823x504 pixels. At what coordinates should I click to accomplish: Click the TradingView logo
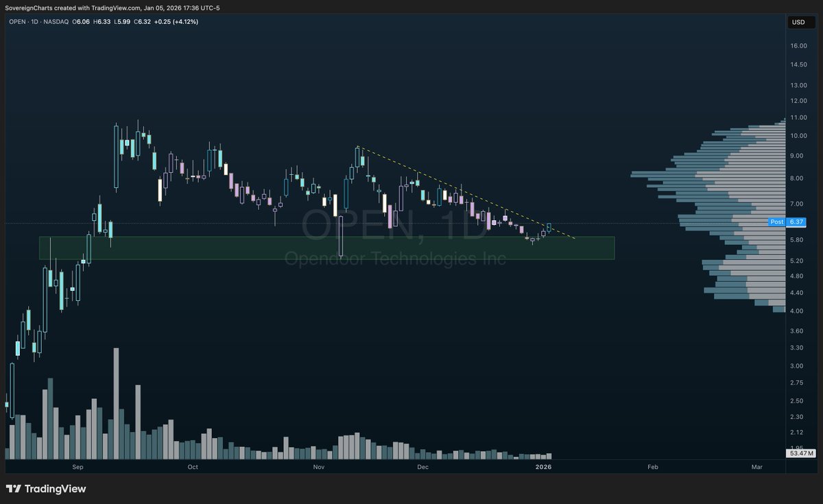46,489
